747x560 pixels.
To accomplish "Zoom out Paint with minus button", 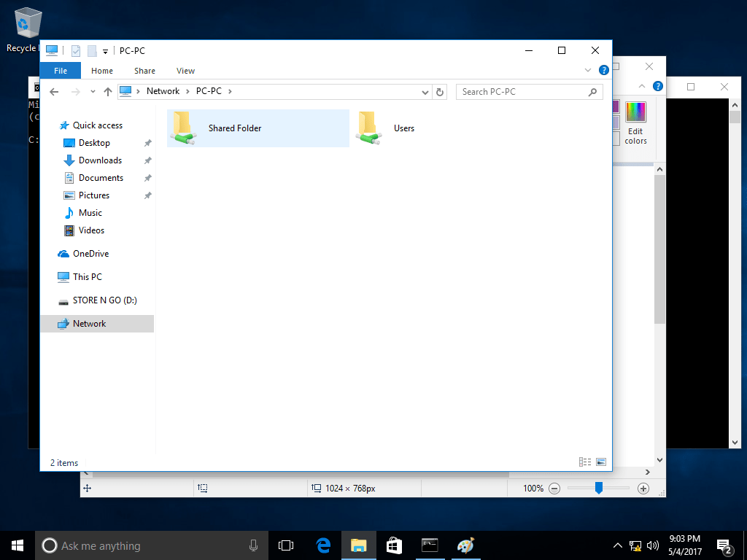I will pos(554,489).
